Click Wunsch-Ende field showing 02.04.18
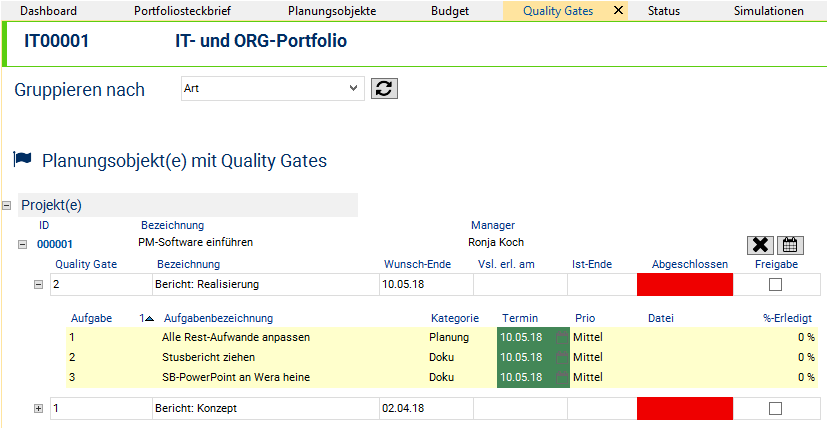Image resolution: width=827 pixels, height=428 pixels. (x=424, y=408)
